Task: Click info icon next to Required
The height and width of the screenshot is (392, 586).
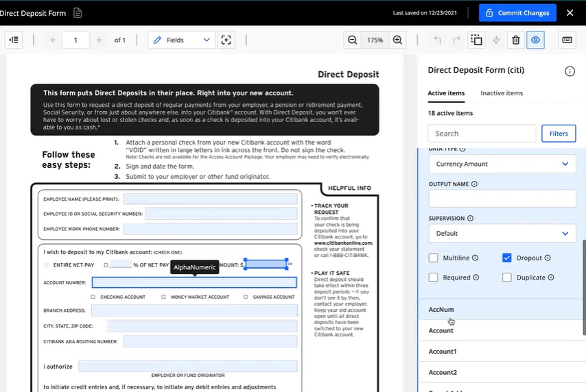Action: pyautogui.click(x=476, y=278)
